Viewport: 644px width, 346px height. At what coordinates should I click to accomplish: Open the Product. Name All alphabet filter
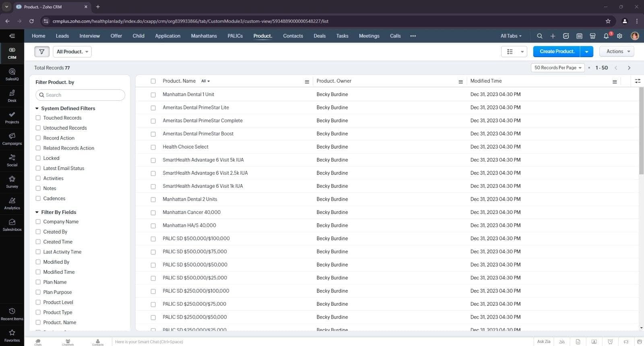205,81
